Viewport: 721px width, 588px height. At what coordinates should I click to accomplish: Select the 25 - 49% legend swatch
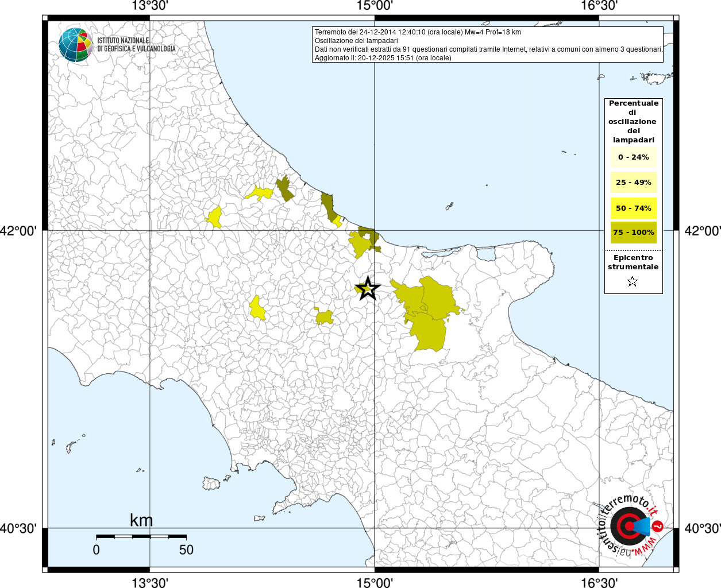click(x=633, y=183)
